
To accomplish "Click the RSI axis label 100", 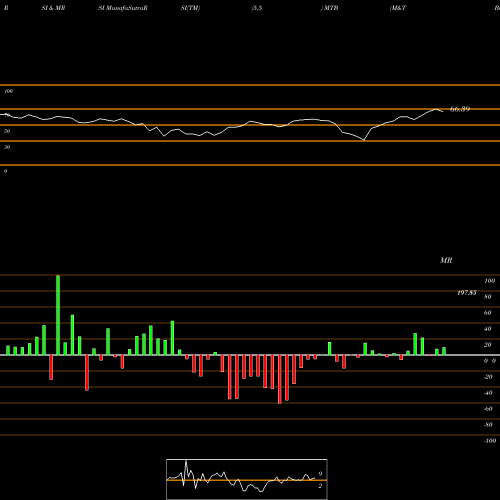I will (x=9, y=91).
